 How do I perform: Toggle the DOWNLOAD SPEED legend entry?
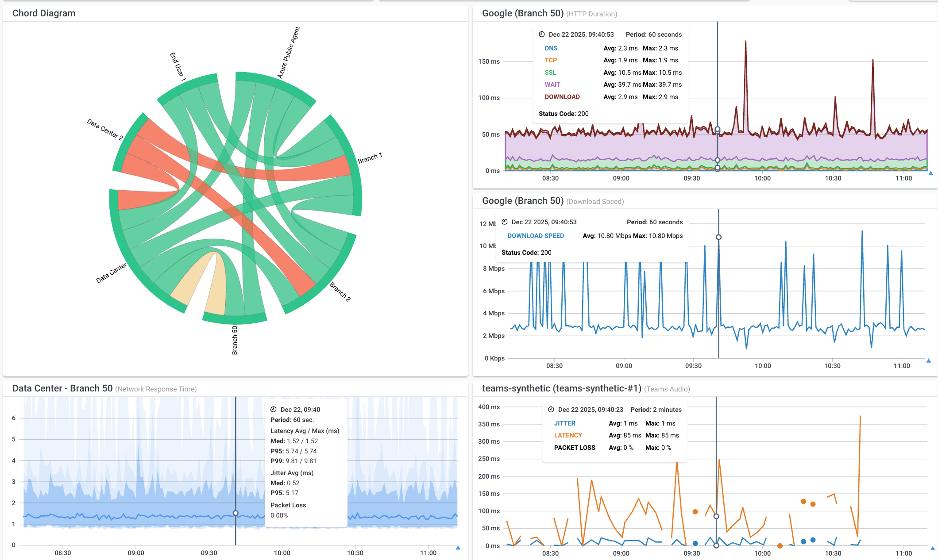(x=535, y=236)
